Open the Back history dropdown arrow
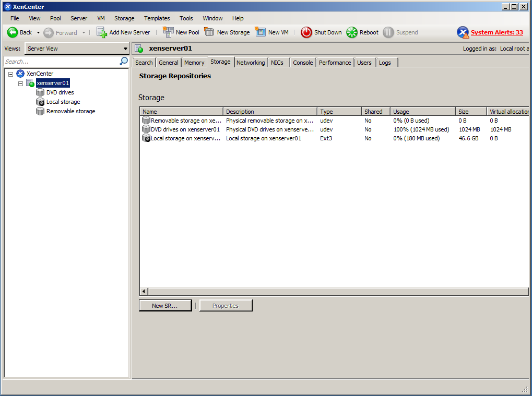Image resolution: width=532 pixels, height=396 pixels. (x=38, y=32)
